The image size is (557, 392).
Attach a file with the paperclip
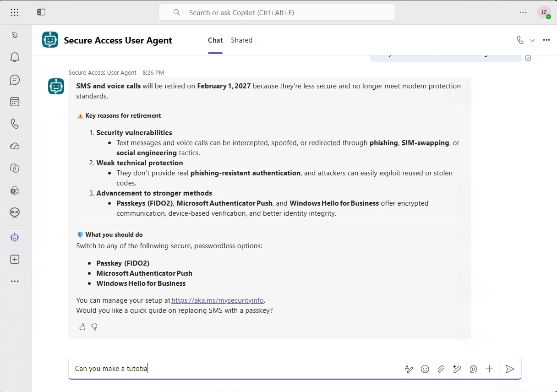click(441, 369)
